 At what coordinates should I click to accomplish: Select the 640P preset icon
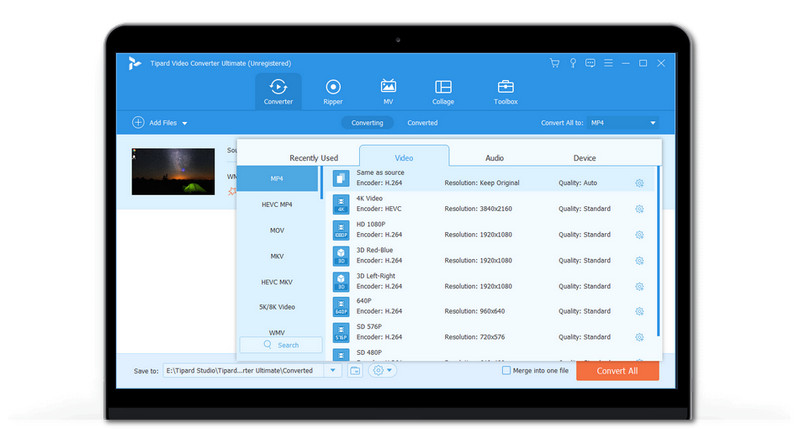(341, 307)
